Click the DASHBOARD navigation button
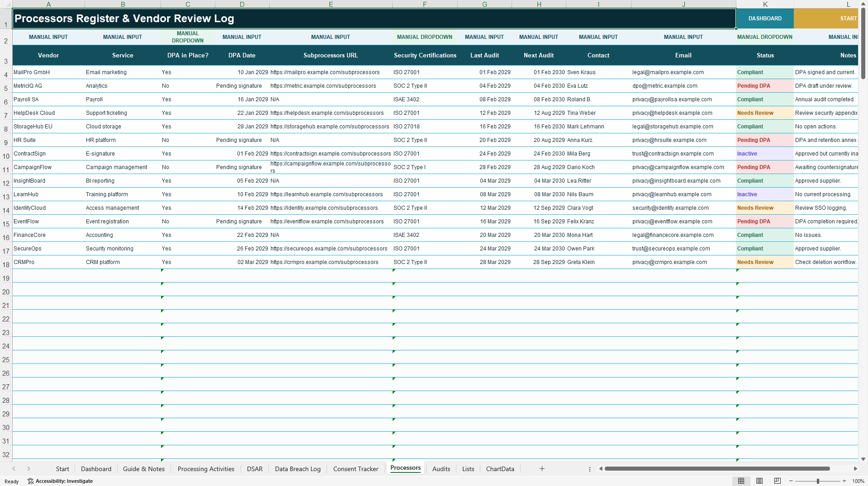The image size is (868, 486). click(765, 19)
